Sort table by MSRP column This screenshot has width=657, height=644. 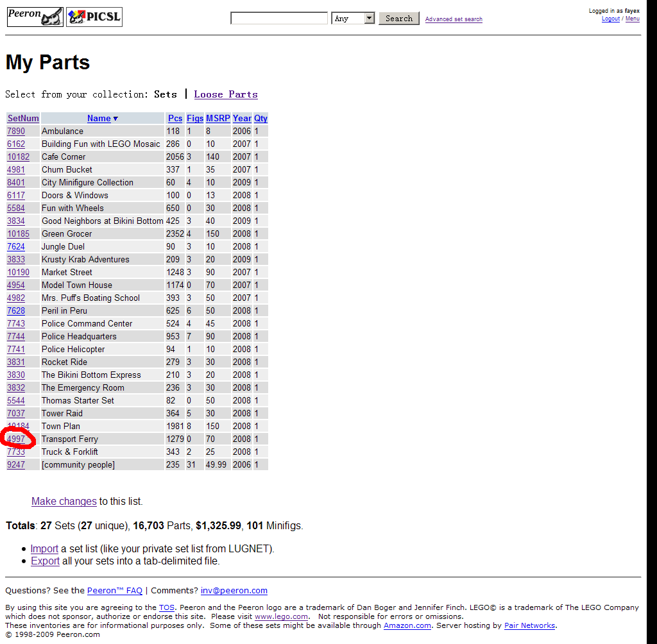[218, 118]
